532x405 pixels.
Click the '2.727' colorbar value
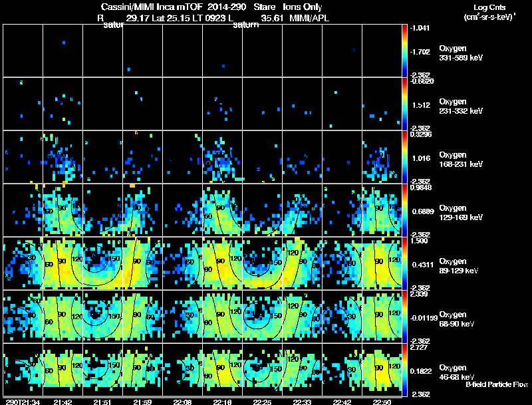pyautogui.click(x=419, y=347)
